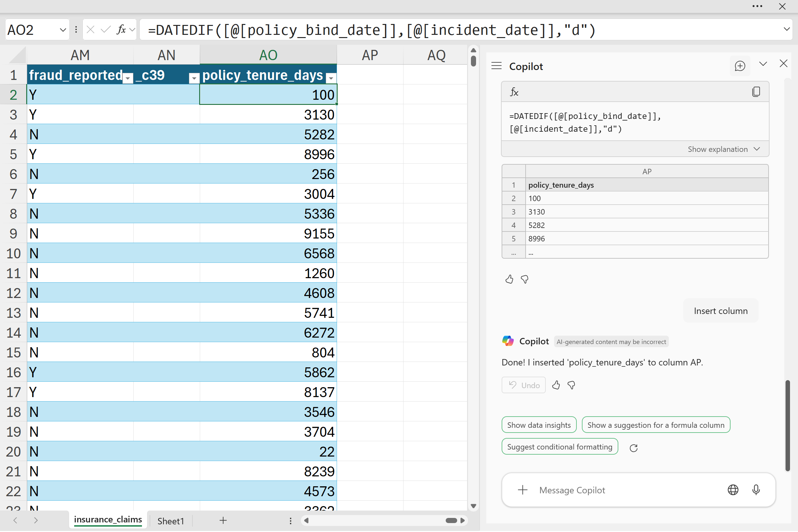Thumbs up the formula suggestion card

coord(509,279)
